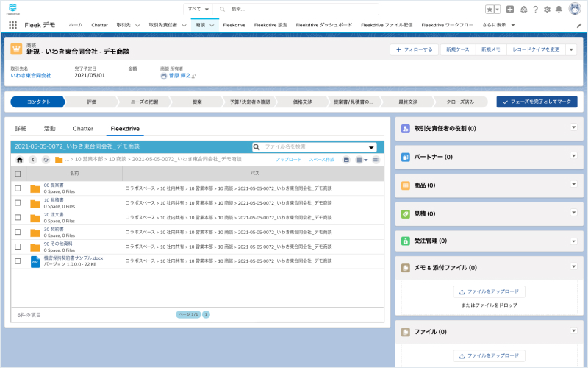Screen dimensions: 588x368
Task: Click the opportunity crown icon
Action: [16, 49]
